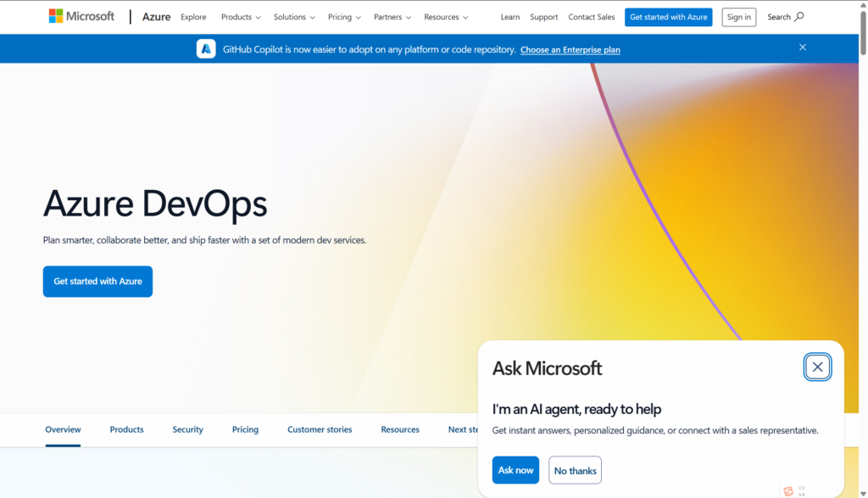Dismiss the GitHub Copilot announcement banner
The height and width of the screenshot is (498, 868).
pos(803,48)
